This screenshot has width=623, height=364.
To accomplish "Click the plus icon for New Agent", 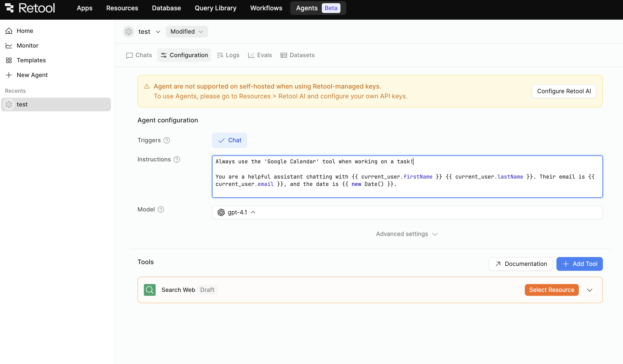I will pos(9,75).
